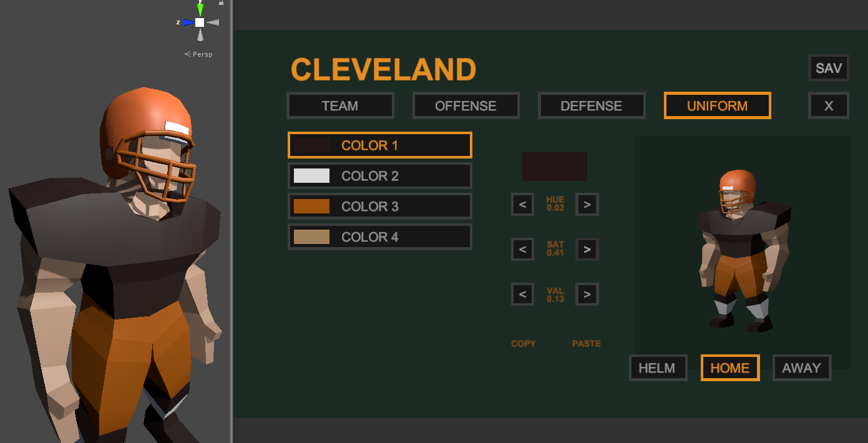Click the white center cube of scene gizmo
This screenshot has height=443, width=868.
(200, 22)
